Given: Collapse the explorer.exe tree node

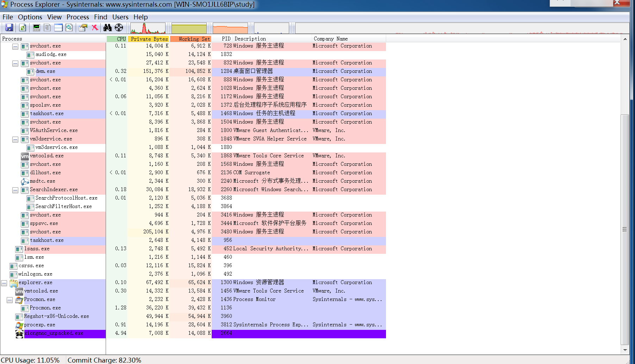Looking at the screenshot, I should 4,283.
